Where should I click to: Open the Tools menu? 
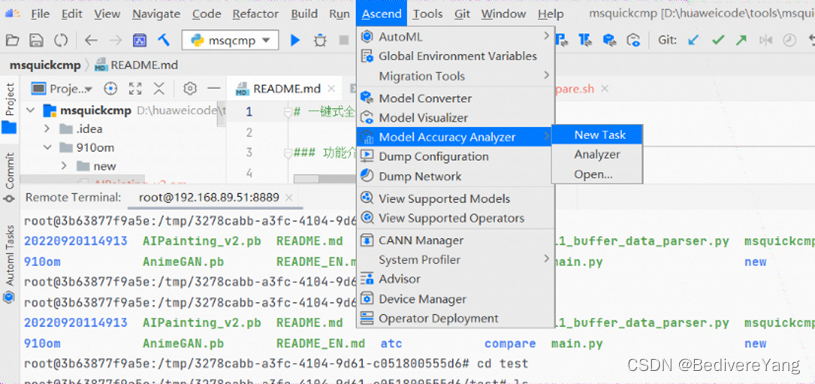click(x=427, y=14)
